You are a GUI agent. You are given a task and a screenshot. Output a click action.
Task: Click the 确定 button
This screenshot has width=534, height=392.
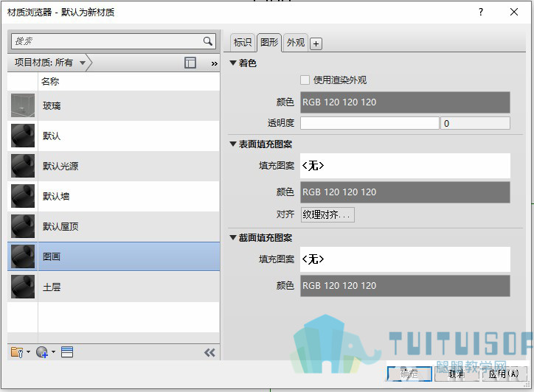click(409, 374)
